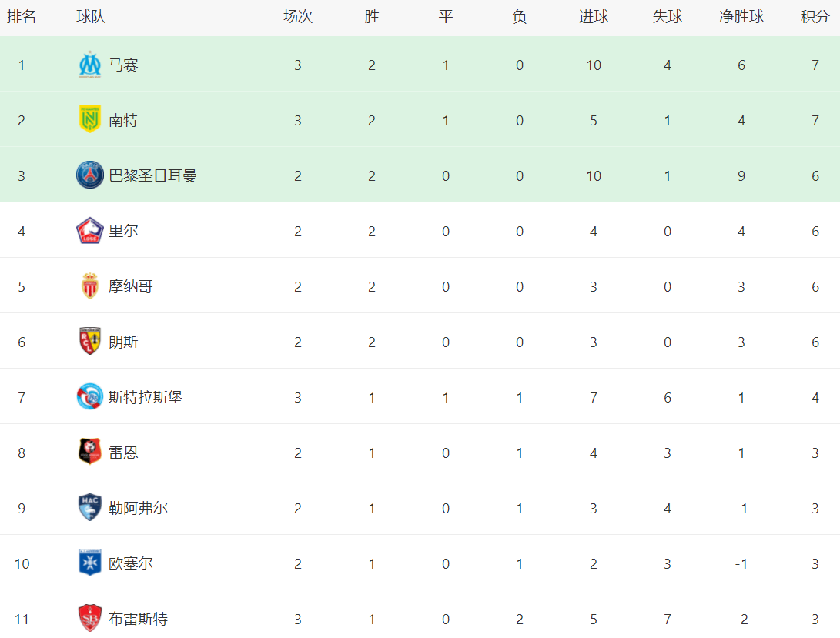Click the 排名 rank column header
The width and height of the screenshot is (840, 638).
(x=22, y=17)
